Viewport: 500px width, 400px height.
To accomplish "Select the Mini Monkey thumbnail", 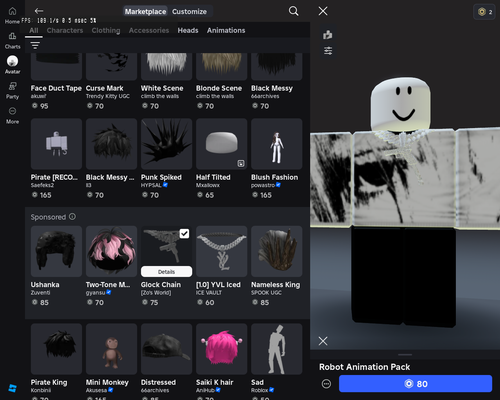I will pyautogui.click(x=111, y=349).
